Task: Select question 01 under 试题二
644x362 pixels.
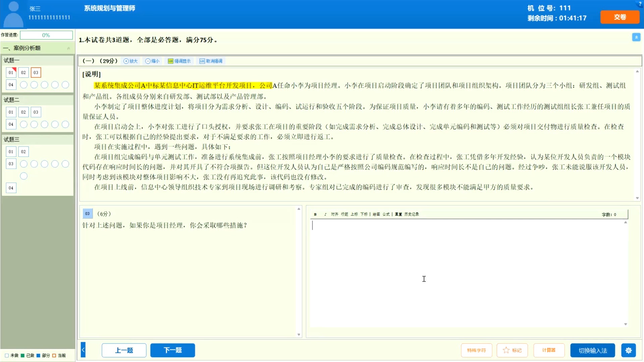Action: [x=11, y=112]
